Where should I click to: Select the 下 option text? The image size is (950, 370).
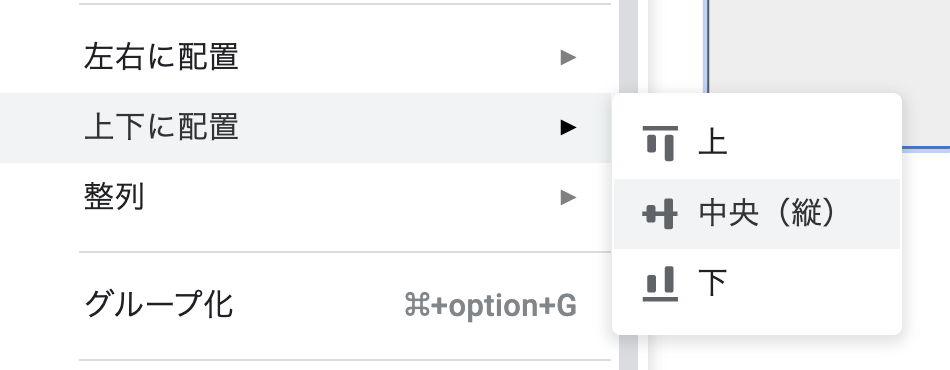coord(712,283)
